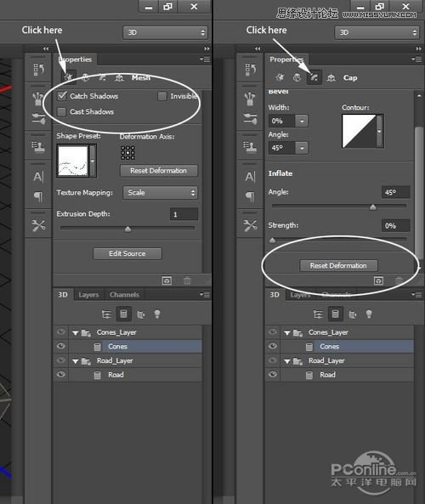Viewport: 425px width, 504px height.
Task: Open Brush Presets icon in left dock
Action: pyautogui.click(x=38, y=99)
